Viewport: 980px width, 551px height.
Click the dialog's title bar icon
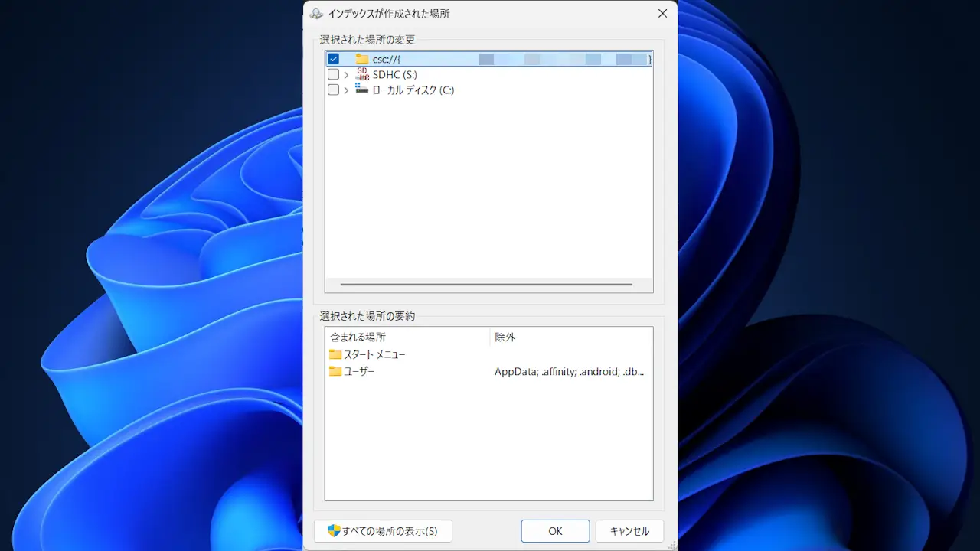coord(316,14)
